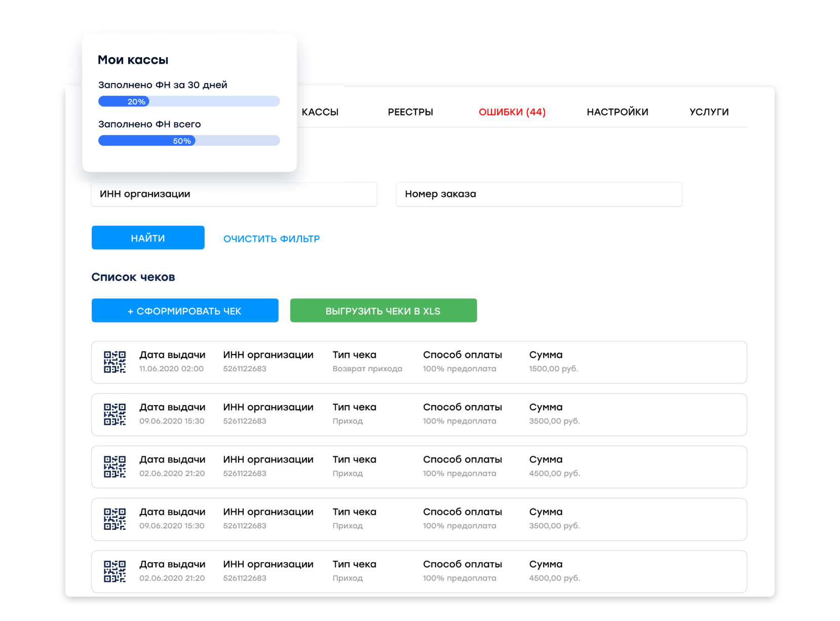This screenshot has width=840, height=621.
Task: Click the 1500,00 руб. receipt sum
Action: pos(553,369)
